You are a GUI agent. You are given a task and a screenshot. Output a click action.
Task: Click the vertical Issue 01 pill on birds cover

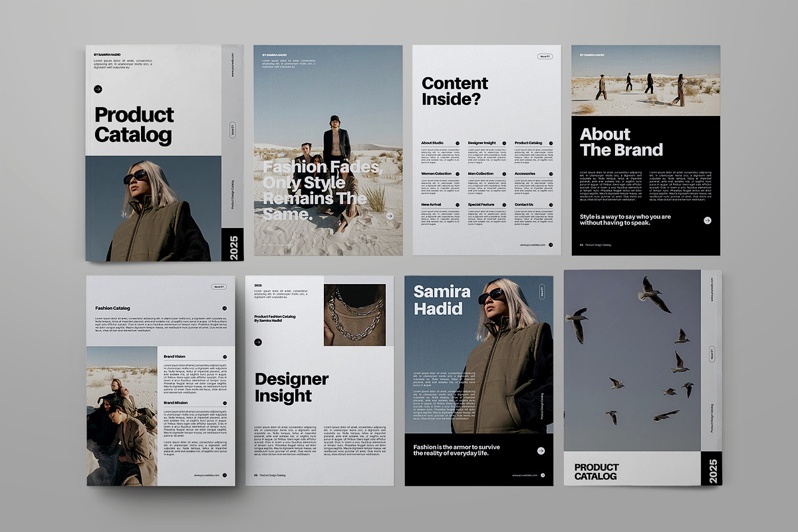click(x=712, y=354)
